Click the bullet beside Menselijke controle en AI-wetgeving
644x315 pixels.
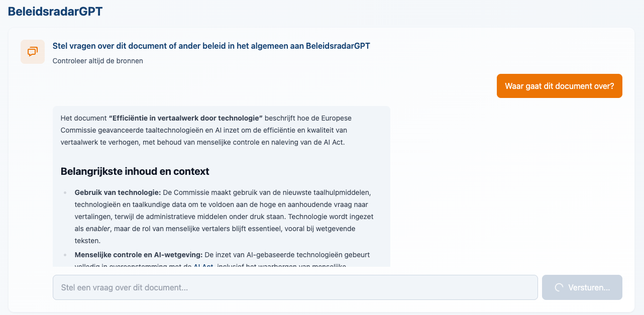coord(65,255)
